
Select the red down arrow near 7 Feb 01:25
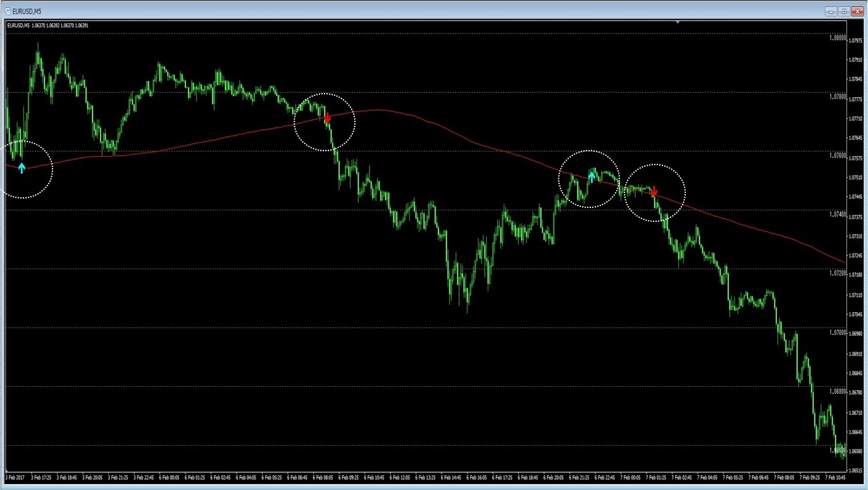654,191
